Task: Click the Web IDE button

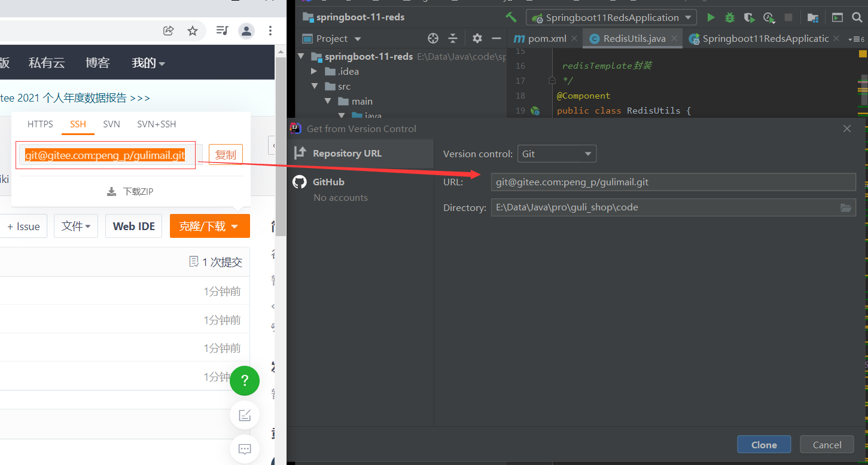Action: coord(134,226)
